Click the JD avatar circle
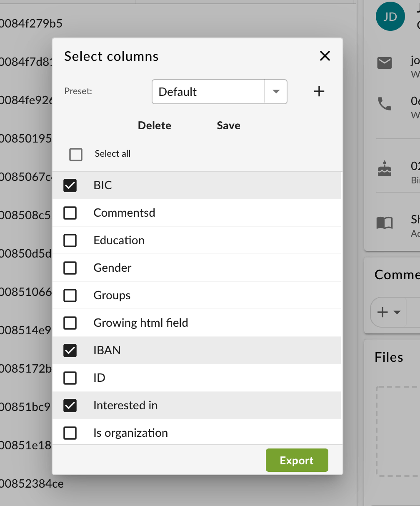 point(390,17)
